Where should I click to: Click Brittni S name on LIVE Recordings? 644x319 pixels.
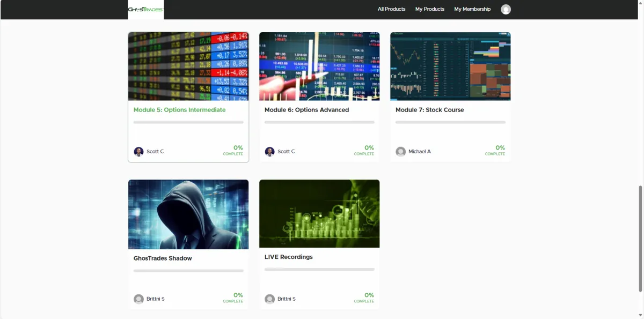click(287, 299)
